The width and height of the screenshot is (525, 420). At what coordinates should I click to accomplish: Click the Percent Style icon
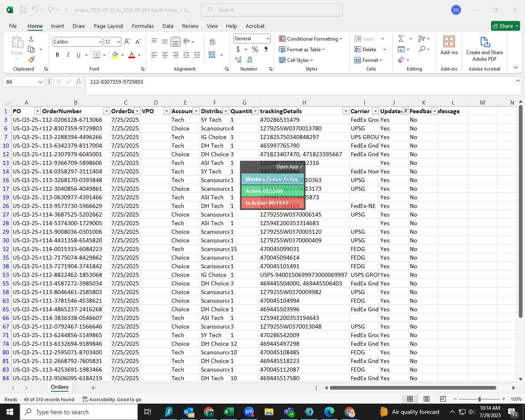click(x=255, y=49)
